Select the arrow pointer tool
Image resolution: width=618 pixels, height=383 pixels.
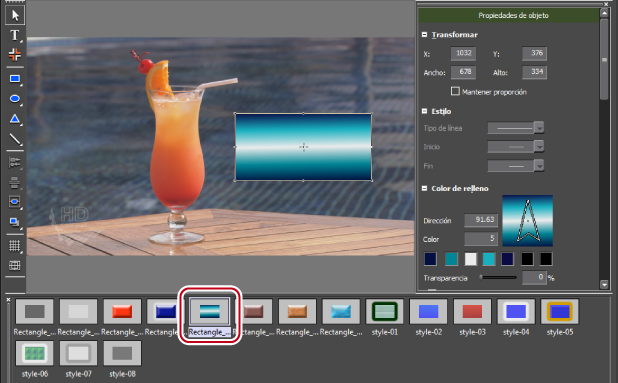pos(15,15)
